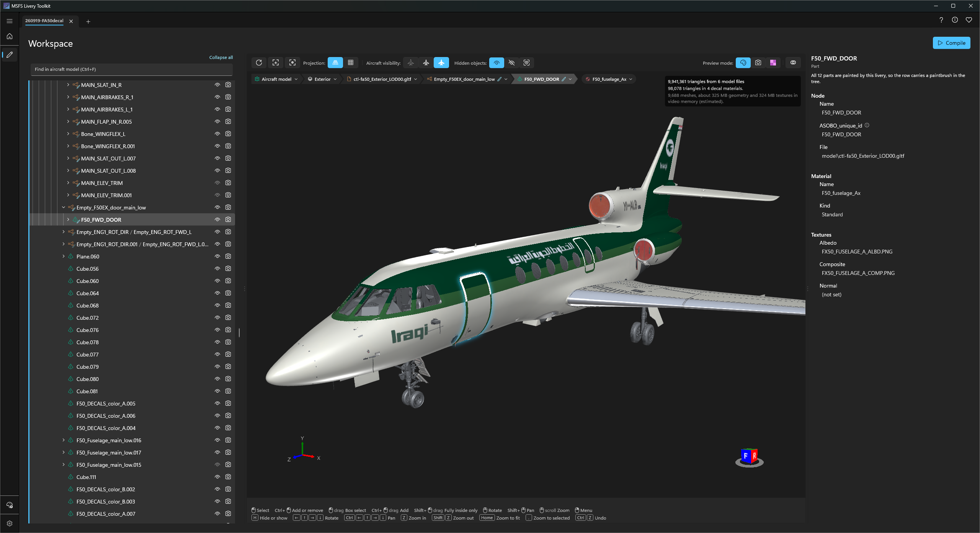Viewport: 980px width, 533px height.
Task: Click the heart icon at top right
Action: [x=969, y=20]
